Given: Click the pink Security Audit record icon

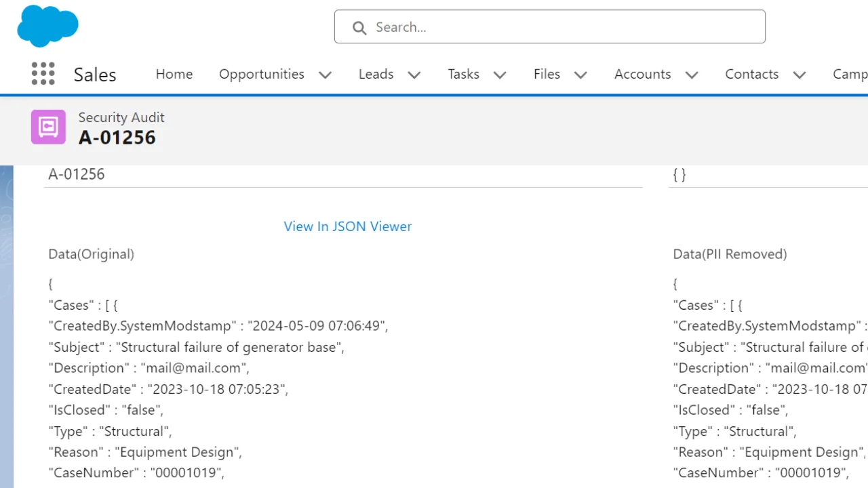Looking at the screenshot, I should (x=48, y=127).
